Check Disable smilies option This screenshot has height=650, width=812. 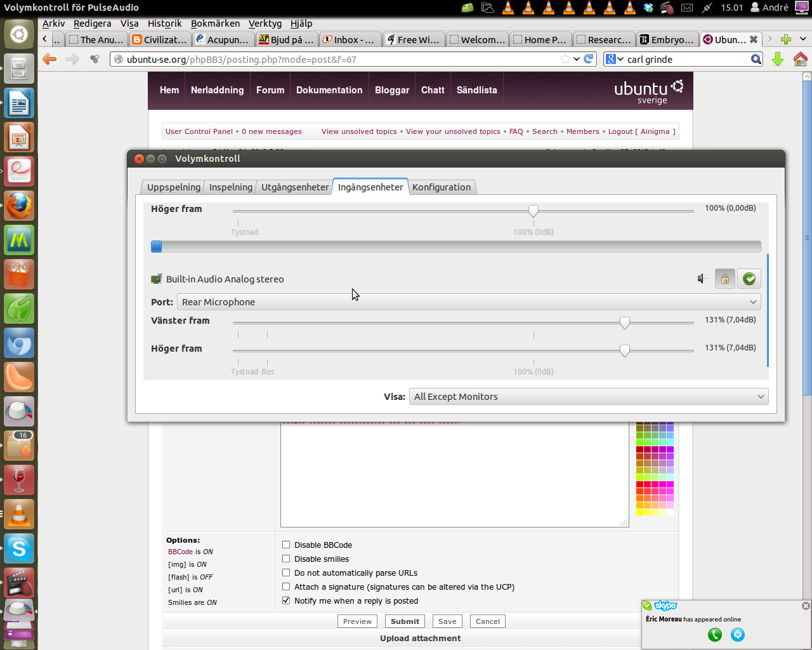(286, 559)
